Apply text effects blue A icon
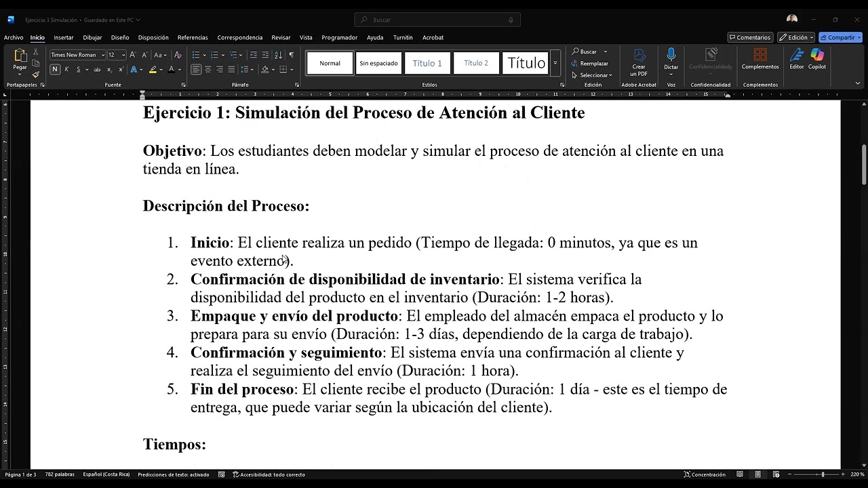The image size is (868, 488). tap(134, 69)
